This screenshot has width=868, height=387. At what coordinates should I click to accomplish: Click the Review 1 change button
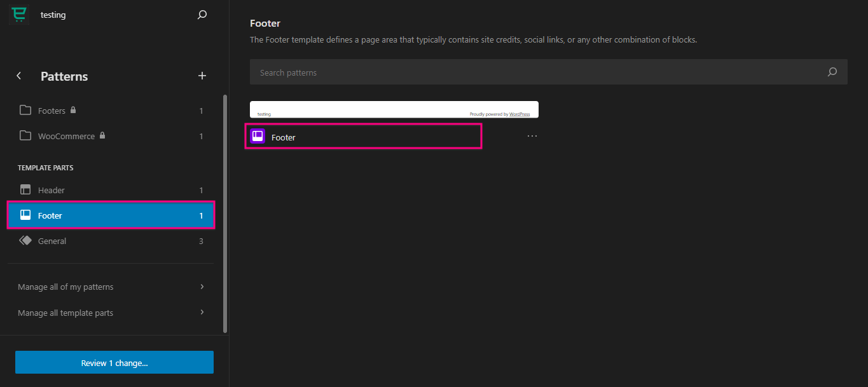click(114, 362)
